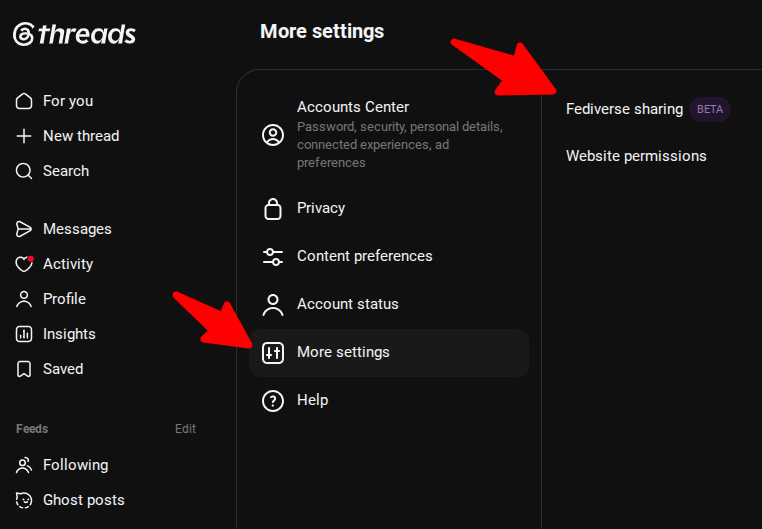Click the Ghost posts ghost icon
The width and height of the screenshot is (762, 529).
coord(24,500)
